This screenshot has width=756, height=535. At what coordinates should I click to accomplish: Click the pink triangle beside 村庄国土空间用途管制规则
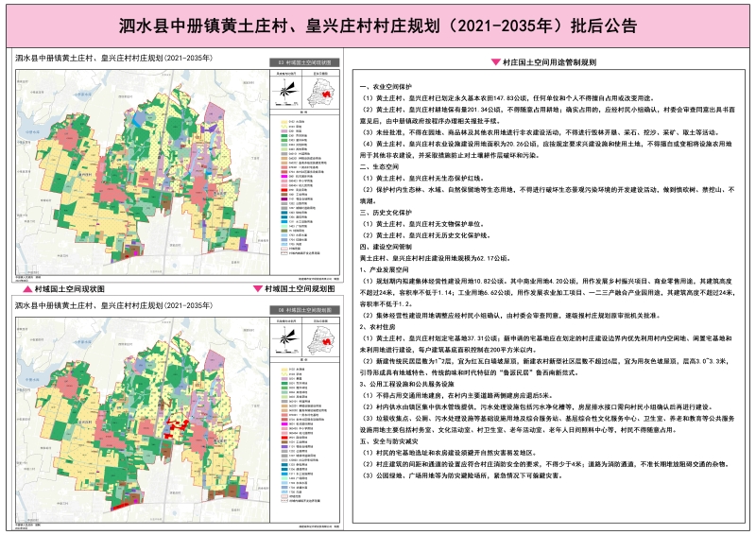tap(495, 61)
